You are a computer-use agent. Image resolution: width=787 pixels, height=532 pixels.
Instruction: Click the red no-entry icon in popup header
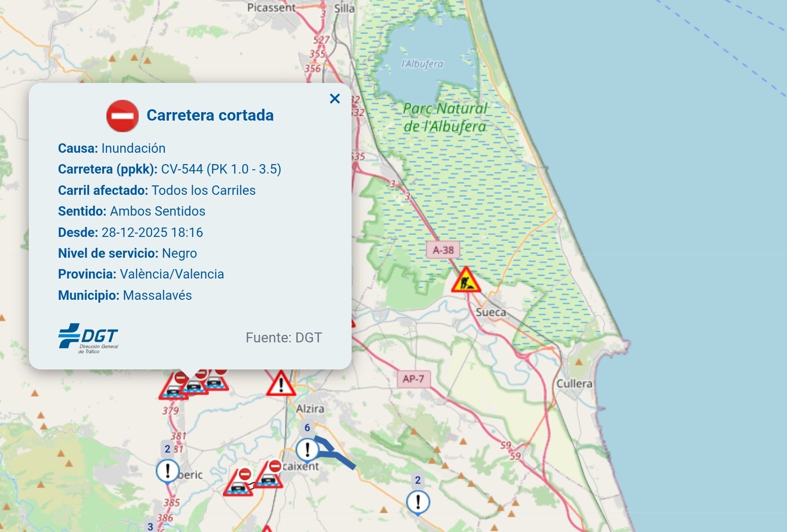pyautogui.click(x=123, y=116)
